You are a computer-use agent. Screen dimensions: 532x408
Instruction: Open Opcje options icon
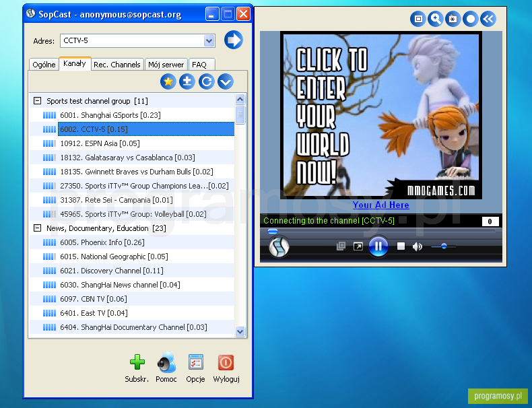pos(196,362)
